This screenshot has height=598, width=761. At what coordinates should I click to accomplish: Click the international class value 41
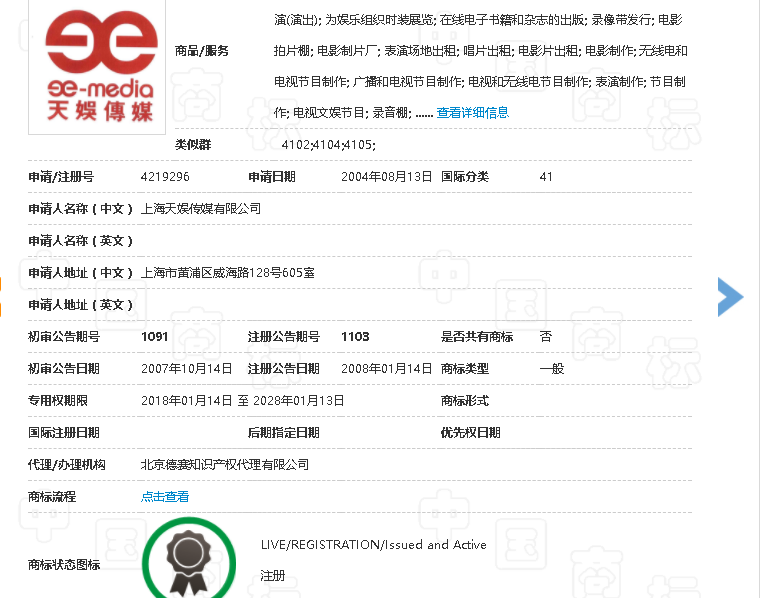coord(546,177)
